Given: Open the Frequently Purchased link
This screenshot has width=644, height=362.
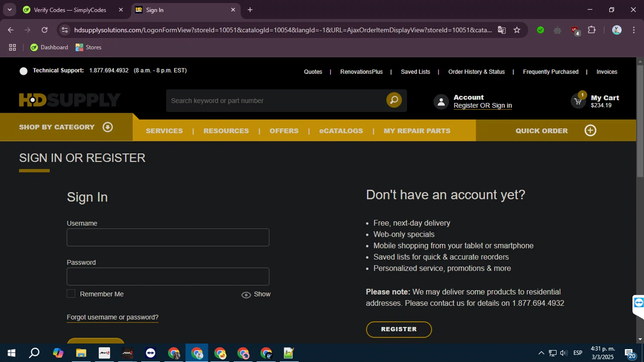Looking at the screenshot, I should pyautogui.click(x=550, y=72).
